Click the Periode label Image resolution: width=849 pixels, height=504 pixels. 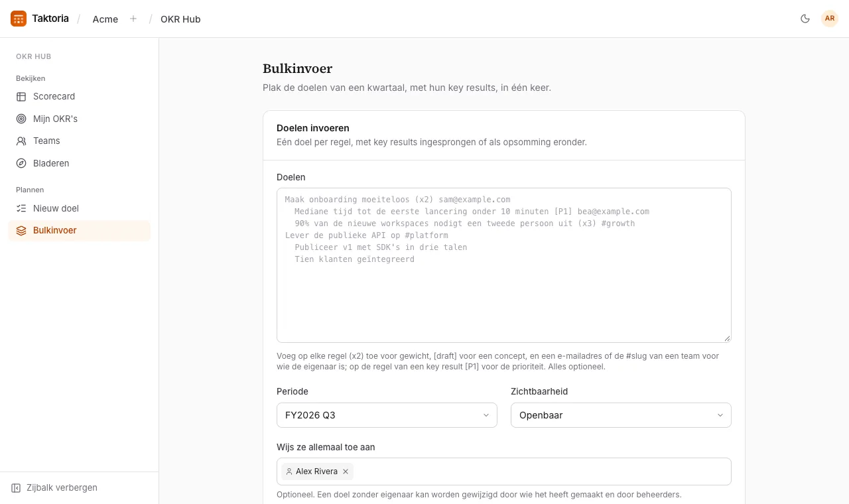[x=293, y=391]
